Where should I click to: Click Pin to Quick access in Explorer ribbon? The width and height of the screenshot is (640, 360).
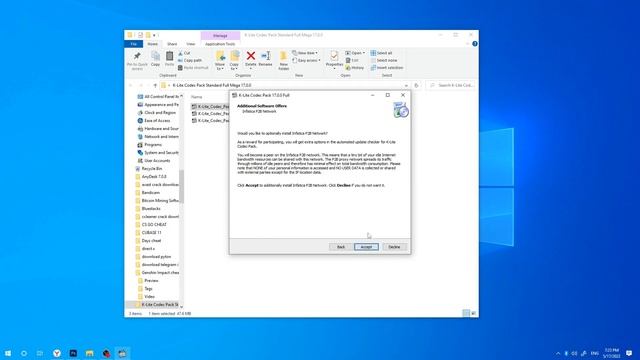(x=137, y=60)
